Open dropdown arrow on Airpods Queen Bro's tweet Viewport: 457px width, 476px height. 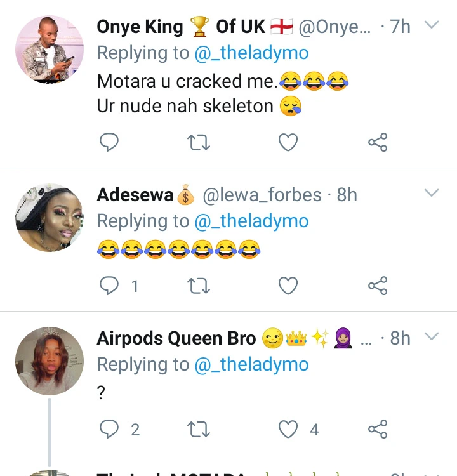[431, 337]
